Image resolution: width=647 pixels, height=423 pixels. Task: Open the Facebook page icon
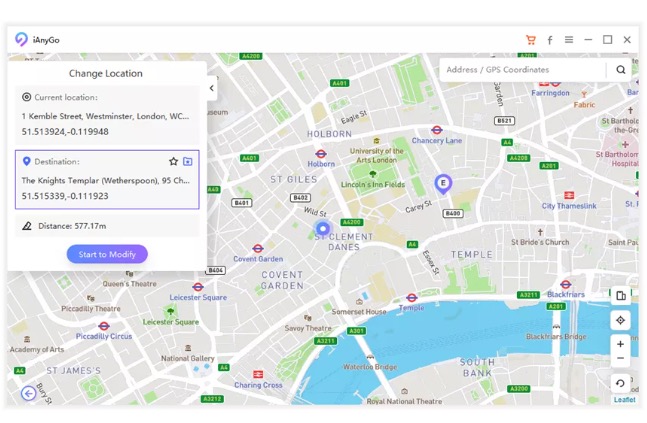(549, 40)
